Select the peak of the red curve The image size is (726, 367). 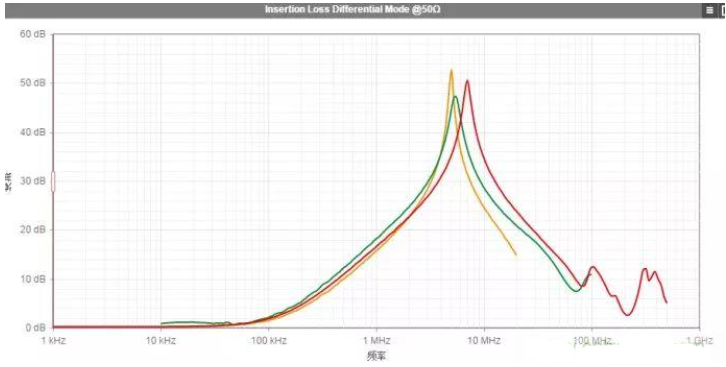[x=467, y=81]
